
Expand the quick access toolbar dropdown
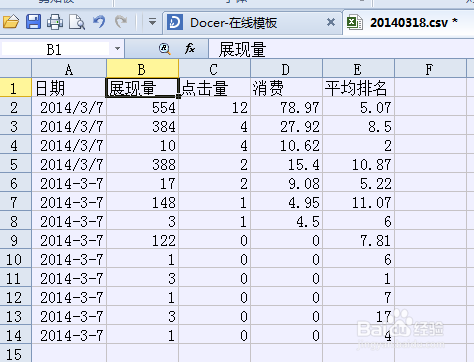[x=152, y=22]
